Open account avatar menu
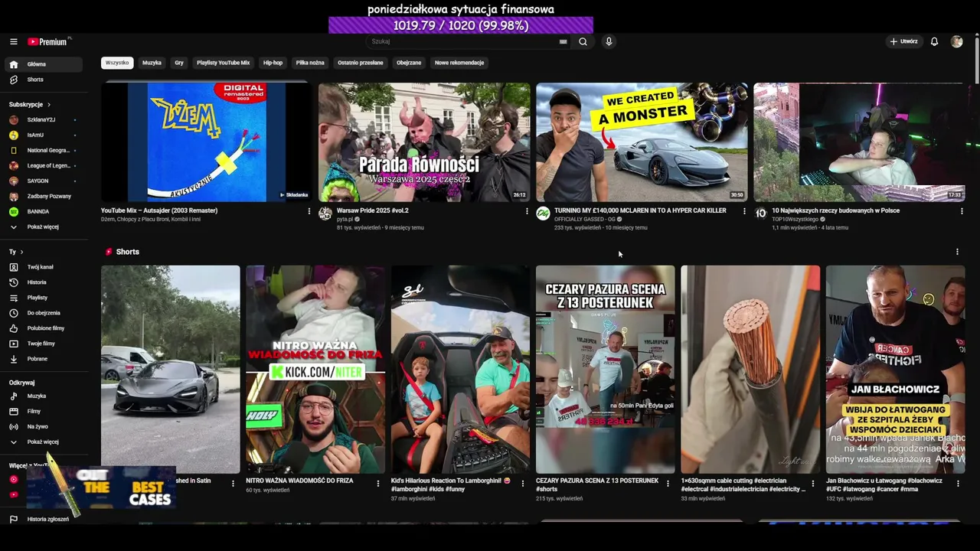This screenshot has height=551, width=980. point(956,42)
